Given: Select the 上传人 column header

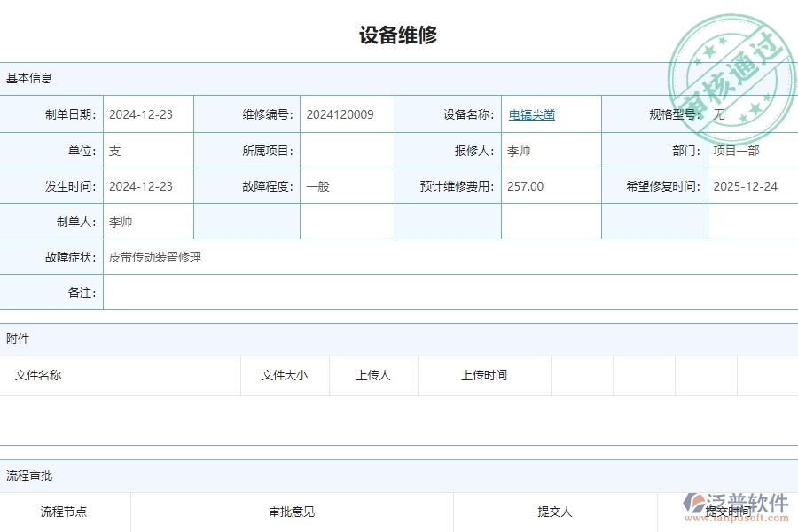Looking at the screenshot, I should (373, 375).
